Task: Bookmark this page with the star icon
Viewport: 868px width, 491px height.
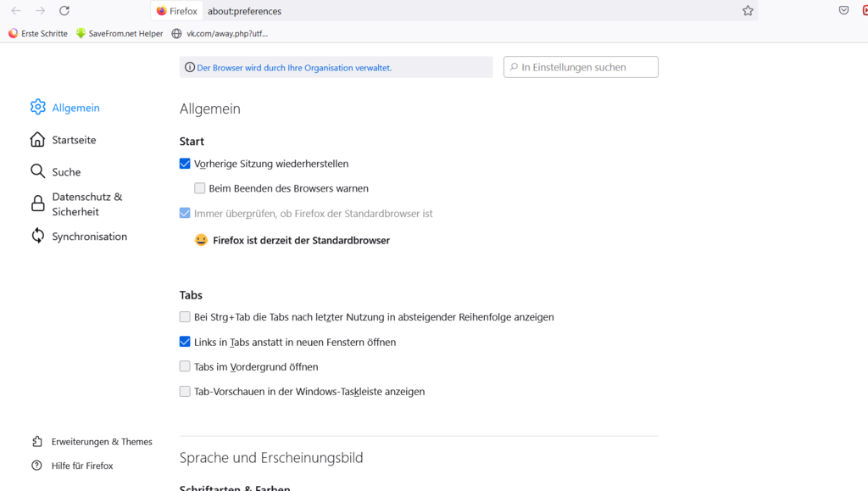Action: (x=748, y=11)
